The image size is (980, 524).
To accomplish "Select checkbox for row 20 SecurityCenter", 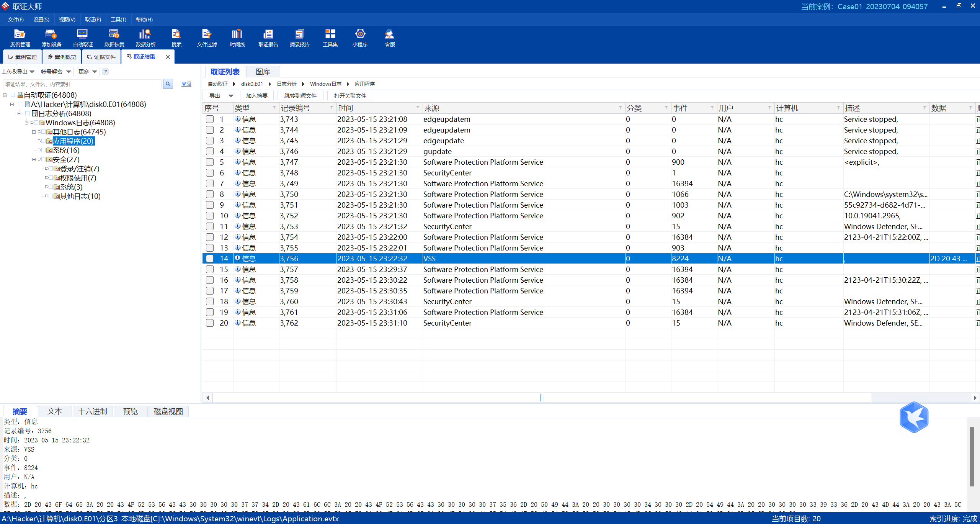I will point(210,323).
